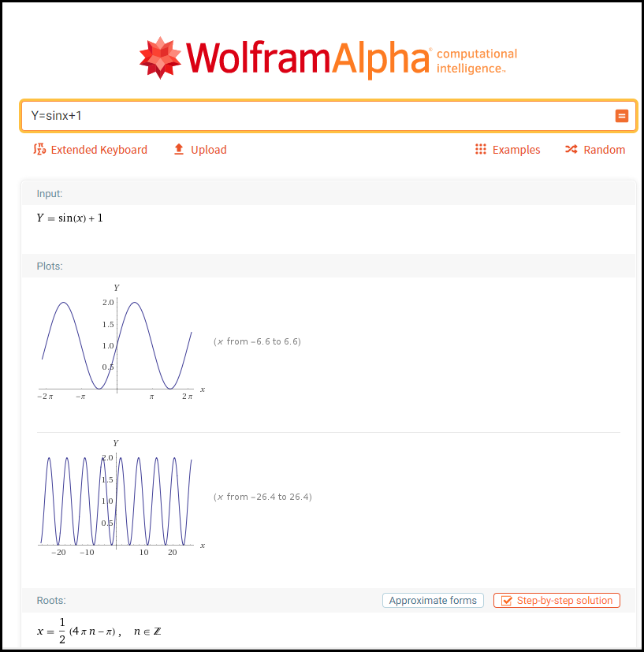Click the orange compute button in search box
This screenshot has width=644, height=652.
click(x=622, y=116)
